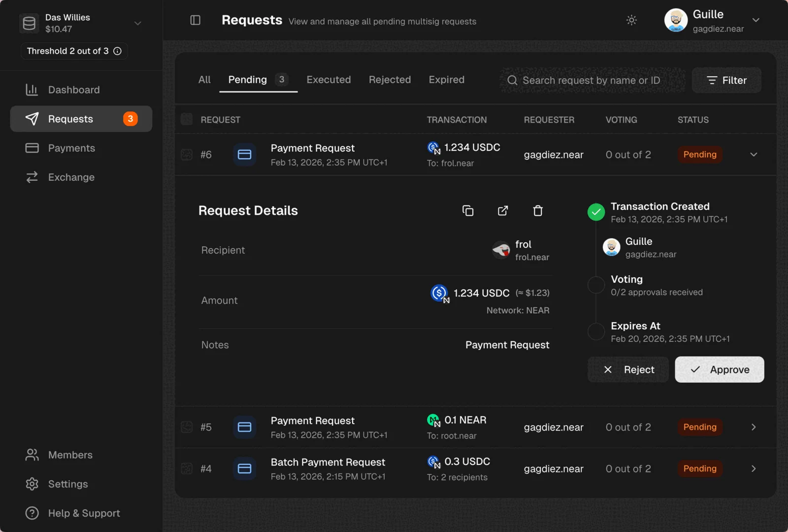The height and width of the screenshot is (532, 788).
Task: Focus the search request by name field
Action: [592, 80]
